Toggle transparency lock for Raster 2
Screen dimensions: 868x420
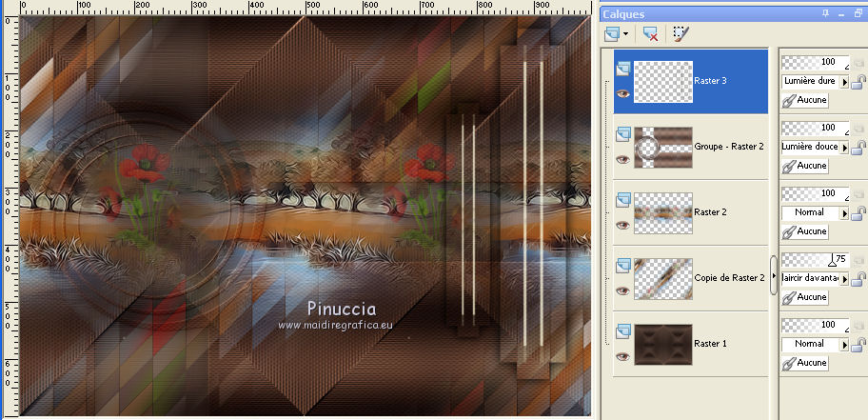[x=858, y=212]
